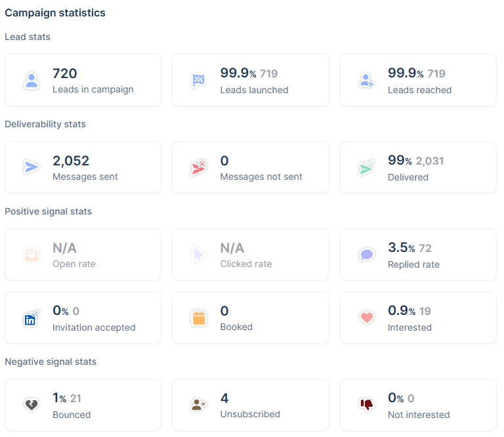
Task: Click the red crossed plane Messages not sent icon
Action: point(199,167)
